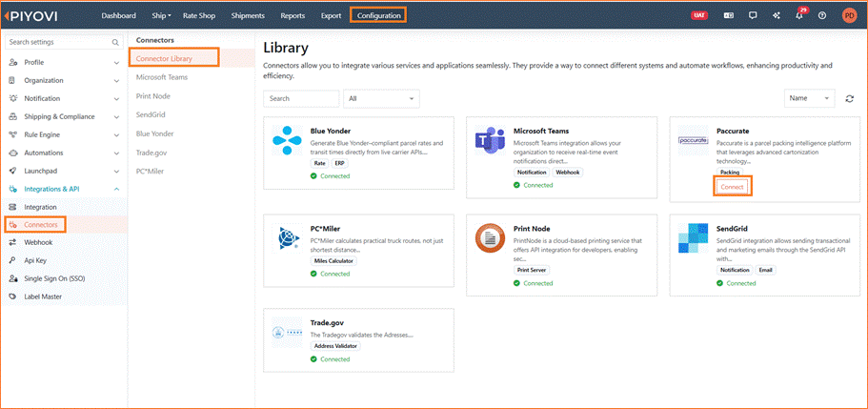
Task: Open PC*Miler in the Connectors list
Action: point(150,172)
